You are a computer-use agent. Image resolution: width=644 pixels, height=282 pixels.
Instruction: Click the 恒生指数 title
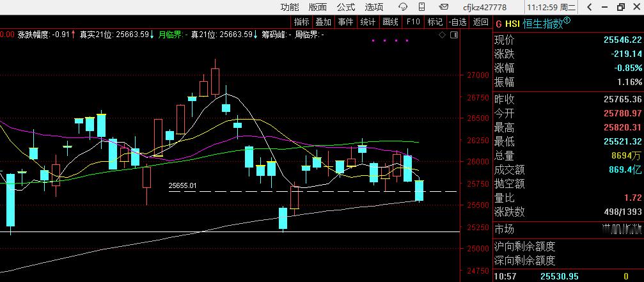point(542,24)
